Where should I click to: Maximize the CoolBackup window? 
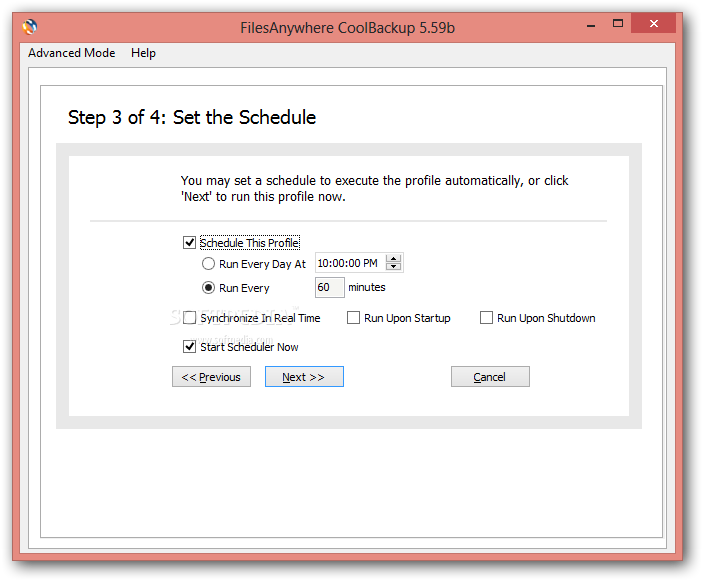[618, 24]
